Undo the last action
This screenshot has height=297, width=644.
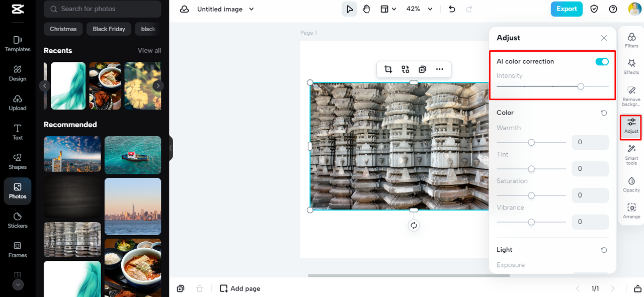pyautogui.click(x=452, y=9)
